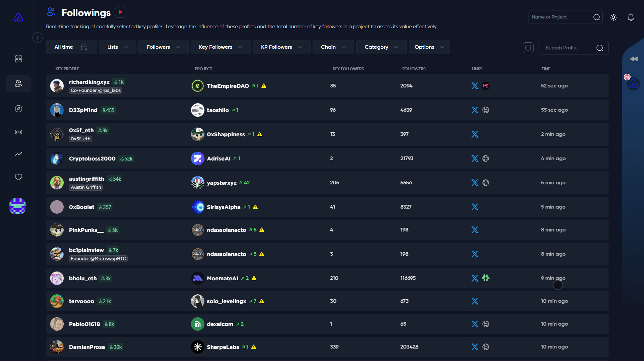Open the Options menu

(x=429, y=47)
